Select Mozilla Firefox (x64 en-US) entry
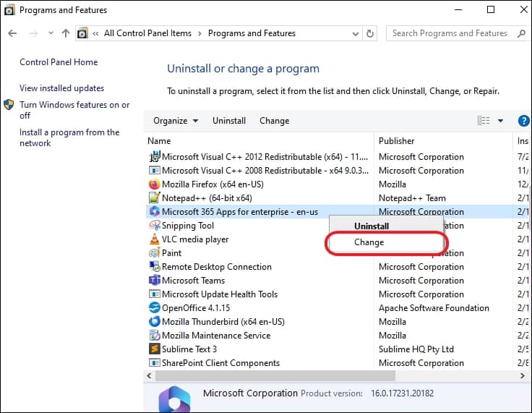Viewport: 532px width, 413px height. point(213,184)
